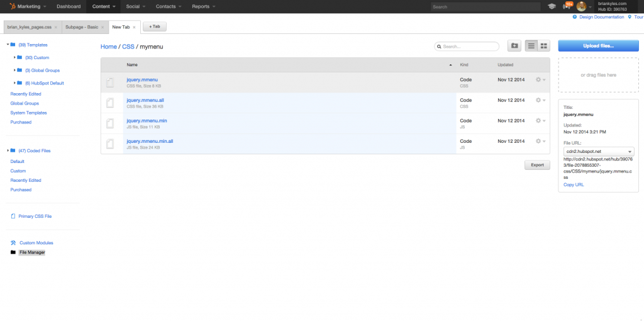This screenshot has width=644, height=321.
Task: Click the HubSpot sprocket logo
Action: [13, 6]
